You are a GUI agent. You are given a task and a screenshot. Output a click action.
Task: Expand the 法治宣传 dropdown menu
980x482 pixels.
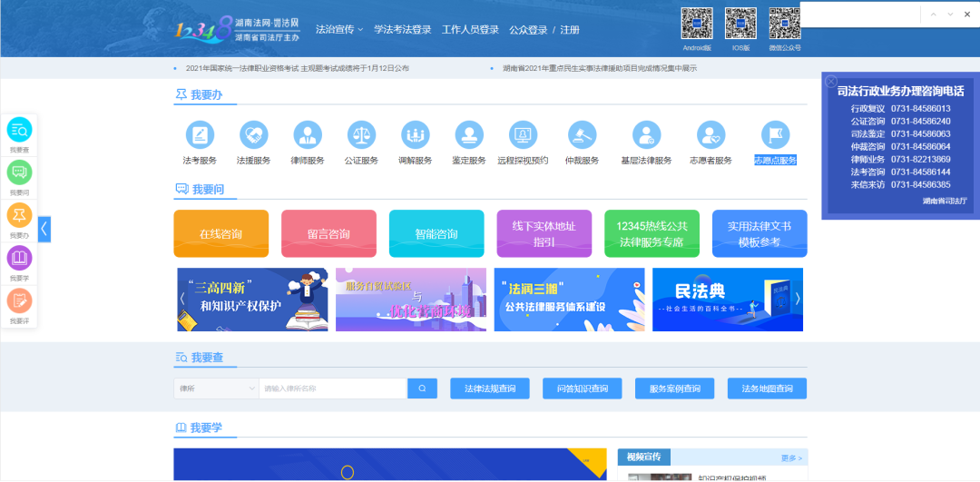click(x=338, y=29)
